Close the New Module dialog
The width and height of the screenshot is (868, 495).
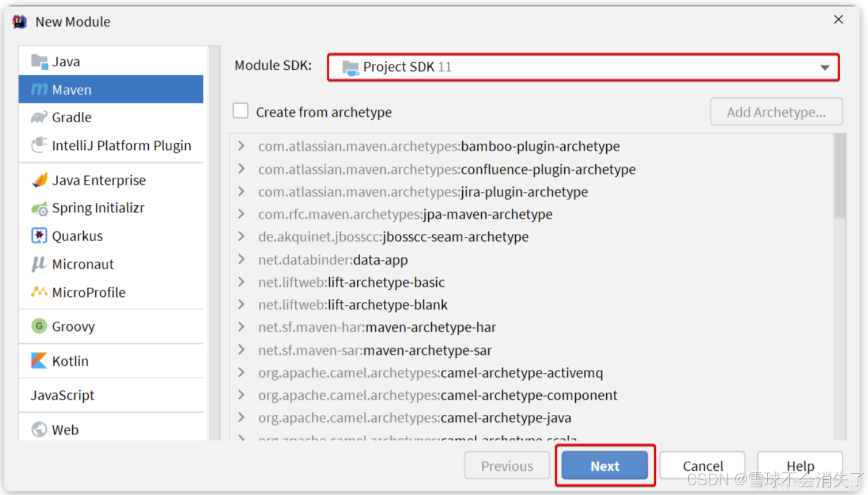[838, 19]
